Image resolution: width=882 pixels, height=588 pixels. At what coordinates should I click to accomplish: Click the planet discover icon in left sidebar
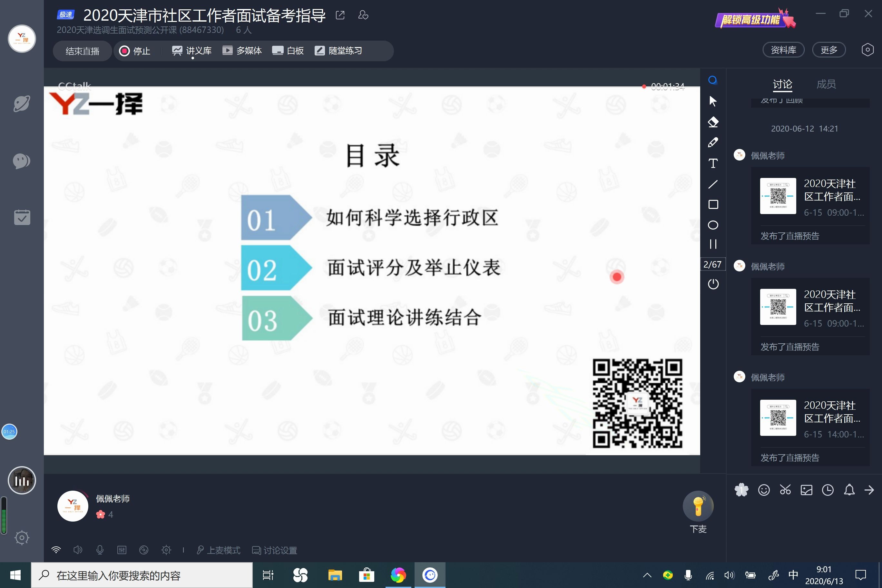[22, 104]
